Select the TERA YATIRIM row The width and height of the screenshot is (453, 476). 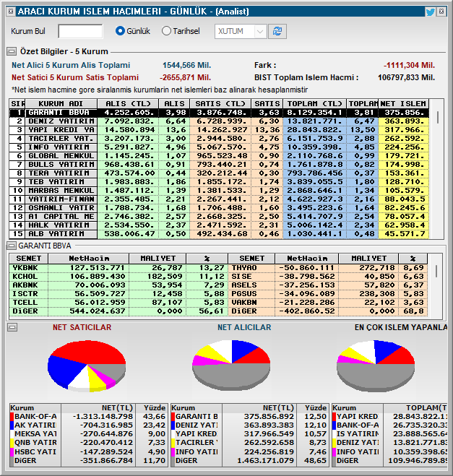pos(219,173)
